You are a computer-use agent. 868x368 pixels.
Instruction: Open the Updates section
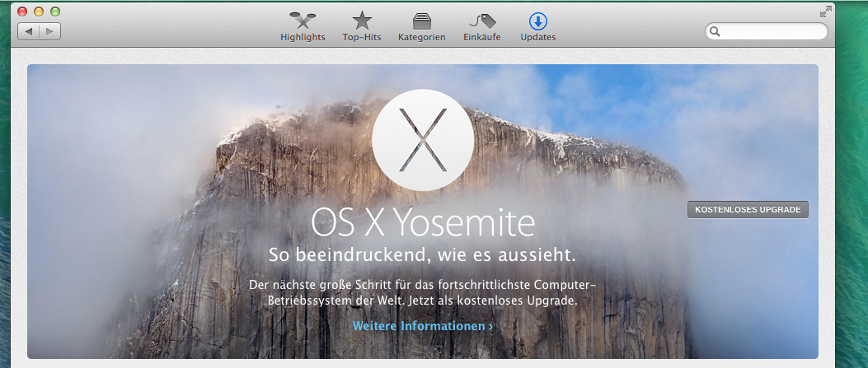tap(537, 27)
